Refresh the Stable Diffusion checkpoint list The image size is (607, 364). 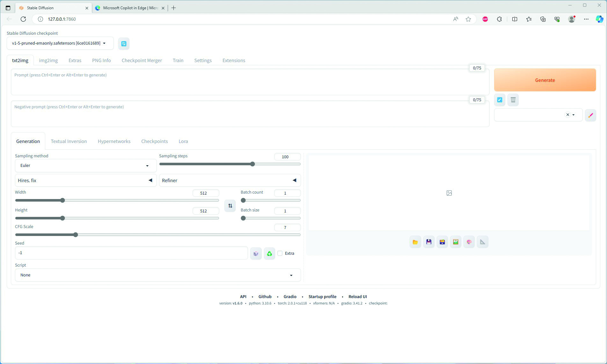[124, 44]
